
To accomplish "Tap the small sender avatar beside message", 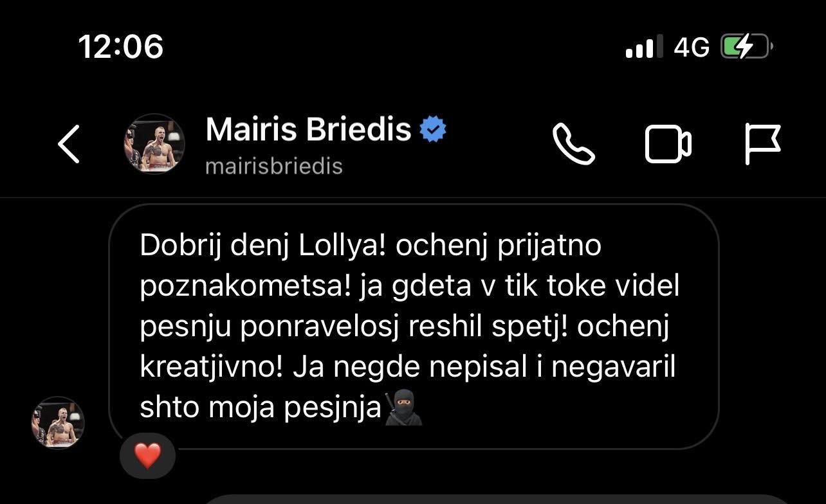I will (x=58, y=422).
